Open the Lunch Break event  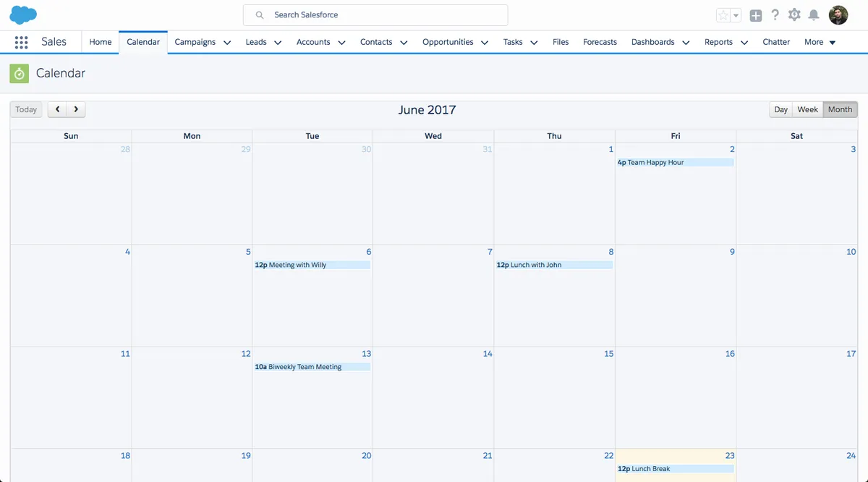pyautogui.click(x=675, y=469)
